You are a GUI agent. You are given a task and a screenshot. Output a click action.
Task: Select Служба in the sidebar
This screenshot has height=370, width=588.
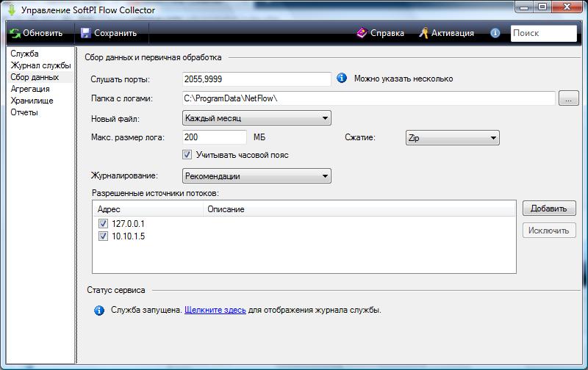tap(24, 54)
